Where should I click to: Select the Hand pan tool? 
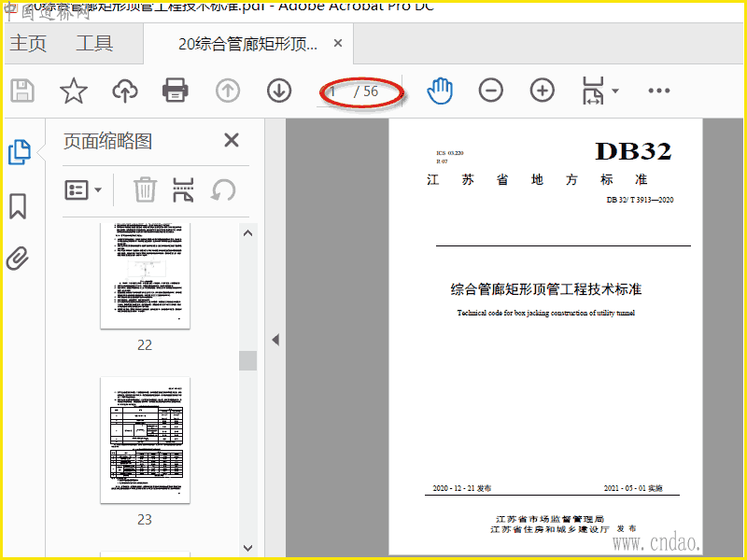tap(440, 91)
